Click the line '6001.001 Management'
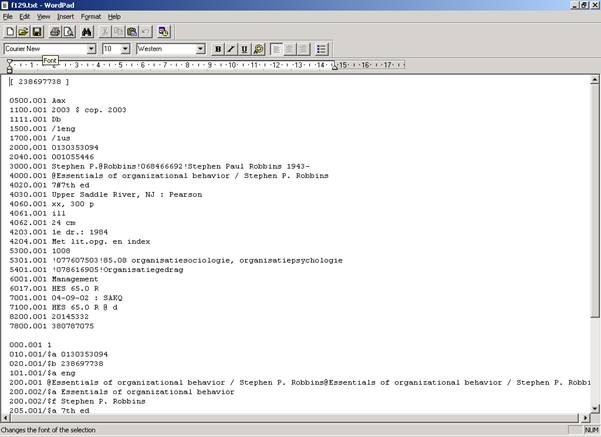The width and height of the screenshot is (601, 437). tap(54, 279)
